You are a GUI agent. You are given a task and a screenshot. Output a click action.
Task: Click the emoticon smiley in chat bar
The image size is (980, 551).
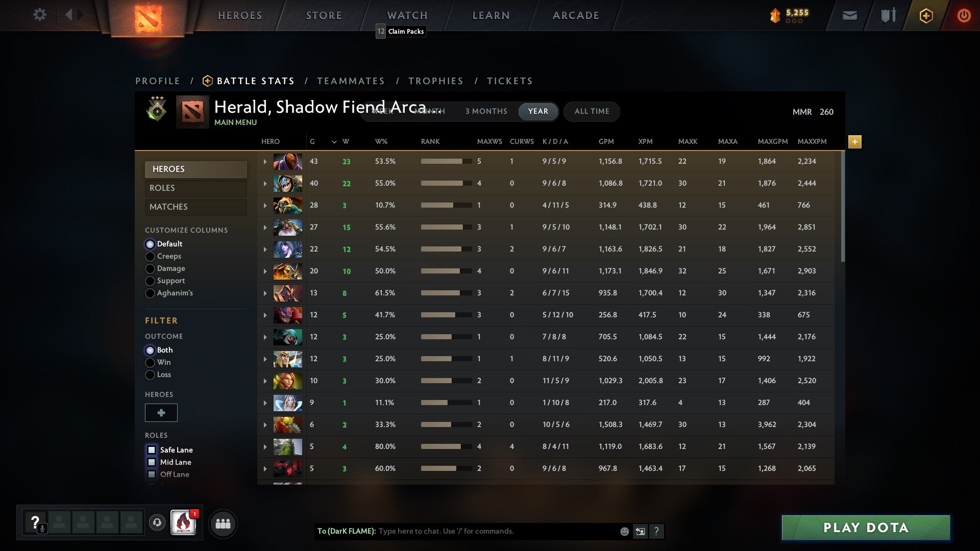(x=624, y=531)
